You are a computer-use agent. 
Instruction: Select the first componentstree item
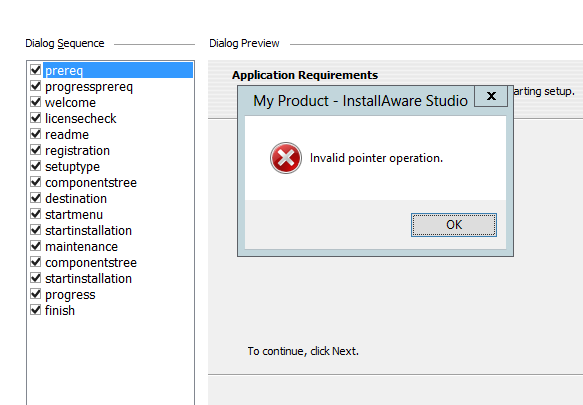click(91, 183)
